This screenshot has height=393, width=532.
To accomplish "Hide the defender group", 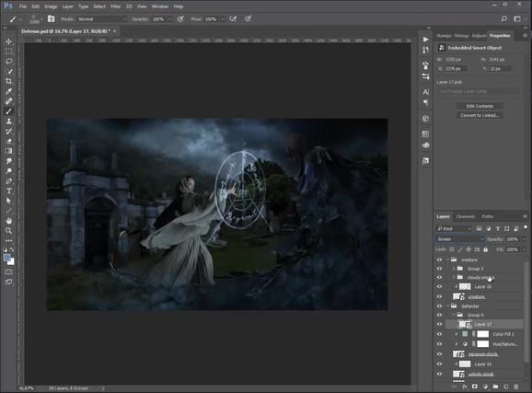I will [x=439, y=306].
